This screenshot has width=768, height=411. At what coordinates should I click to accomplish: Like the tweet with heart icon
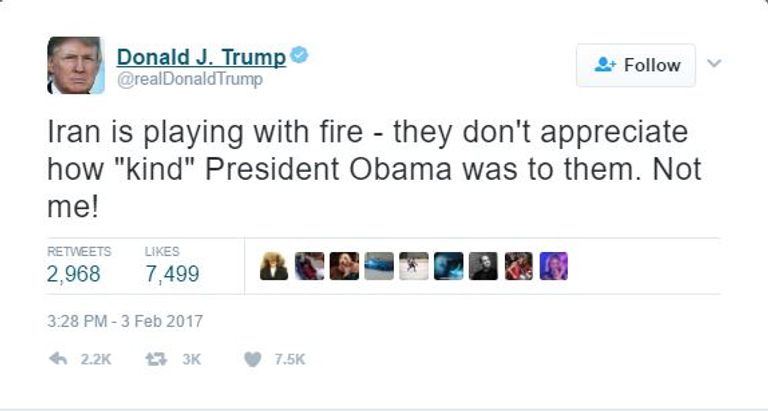pyautogui.click(x=253, y=360)
